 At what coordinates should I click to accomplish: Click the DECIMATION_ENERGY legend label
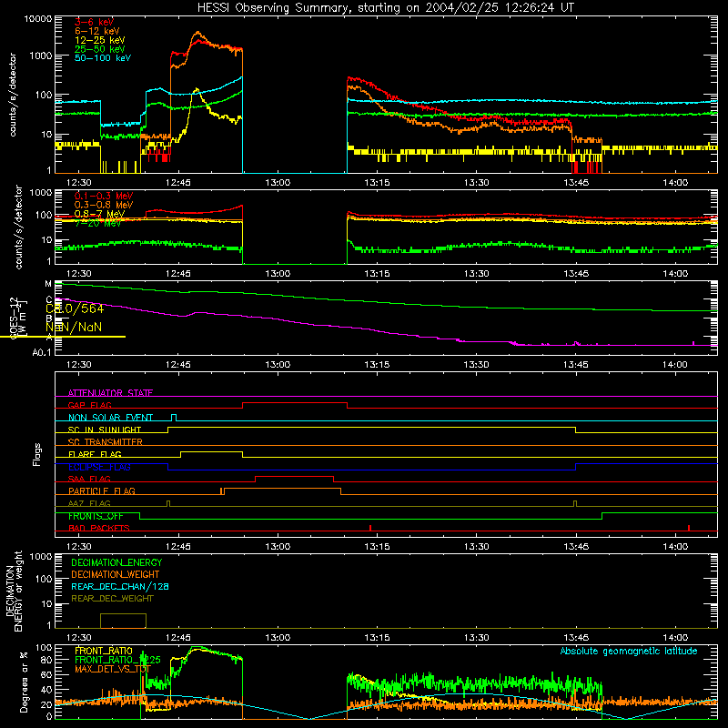[116, 562]
